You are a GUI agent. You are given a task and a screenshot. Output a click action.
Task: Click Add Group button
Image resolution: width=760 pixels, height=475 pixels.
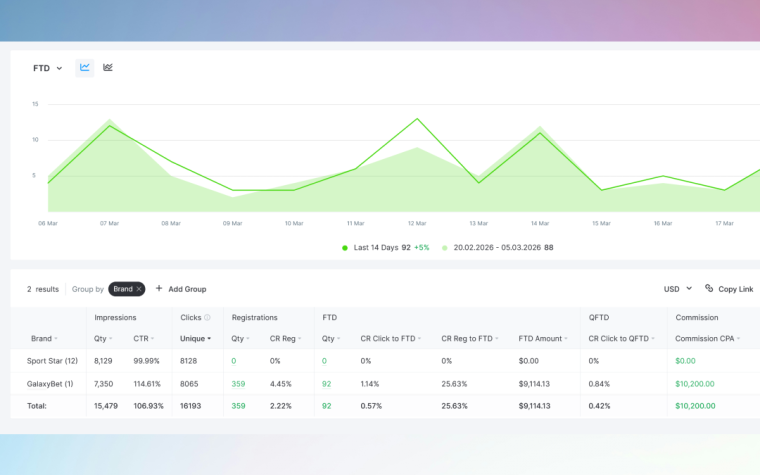(181, 289)
